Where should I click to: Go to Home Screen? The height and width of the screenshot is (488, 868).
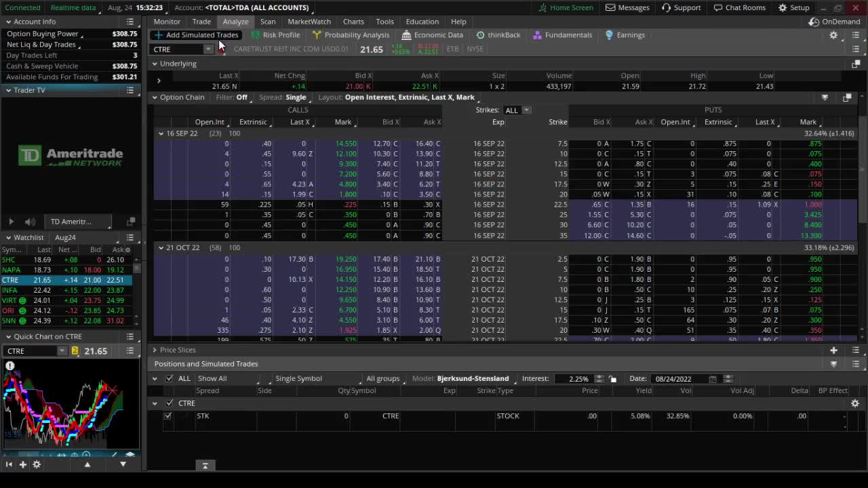coord(566,7)
